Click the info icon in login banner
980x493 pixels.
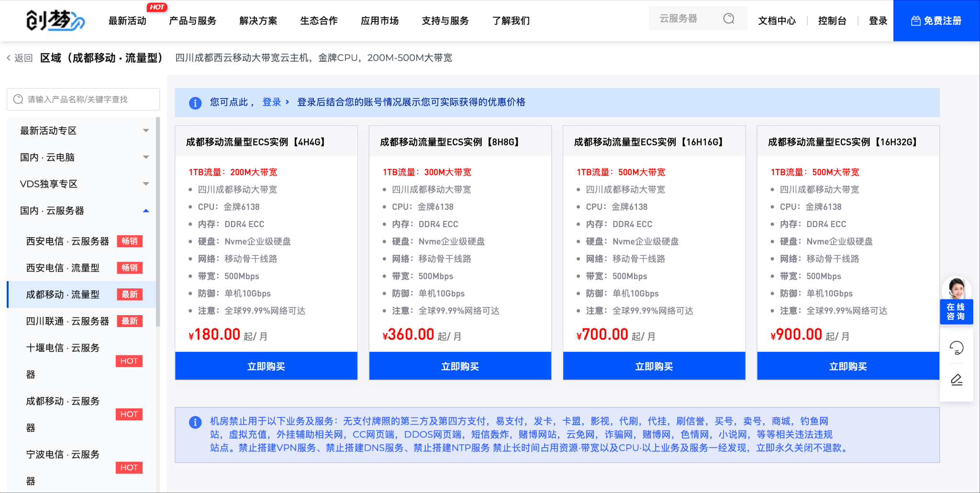pyautogui.click(x=195, y=103)
